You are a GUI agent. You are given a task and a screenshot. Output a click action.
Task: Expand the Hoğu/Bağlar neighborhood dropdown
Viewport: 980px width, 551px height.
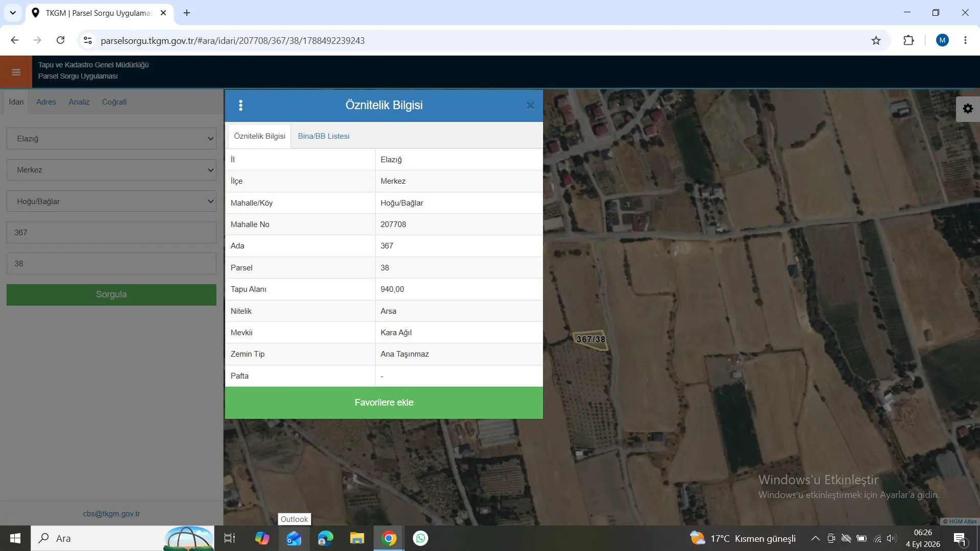tap(111, 202)
